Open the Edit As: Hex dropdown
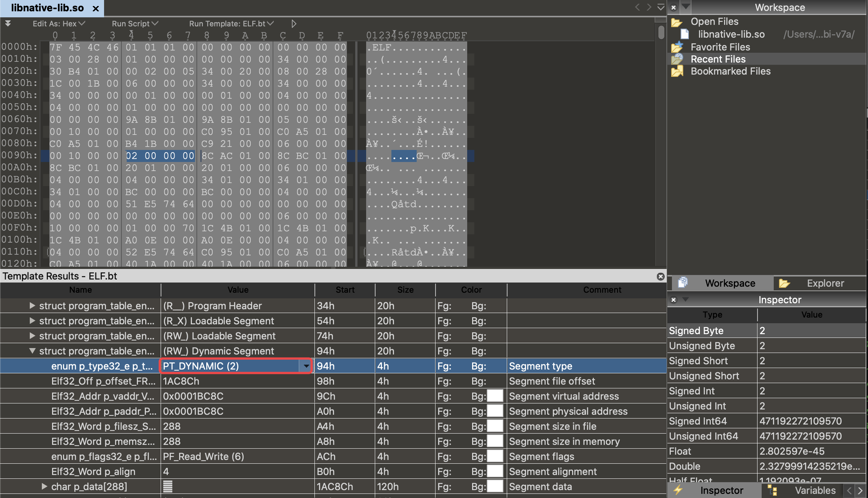The height and width of the screenshot is (498, 868). click(x=58, y=24)
